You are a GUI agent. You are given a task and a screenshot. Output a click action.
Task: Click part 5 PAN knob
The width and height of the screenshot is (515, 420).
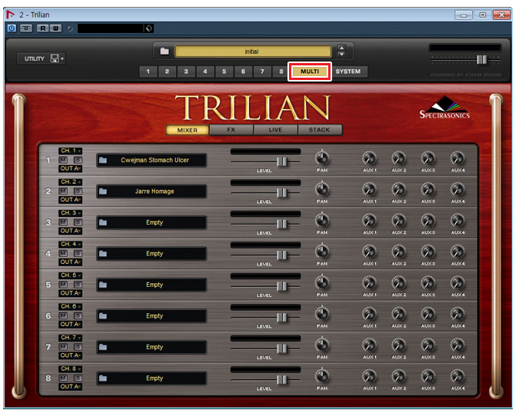[x=322, y=283]
